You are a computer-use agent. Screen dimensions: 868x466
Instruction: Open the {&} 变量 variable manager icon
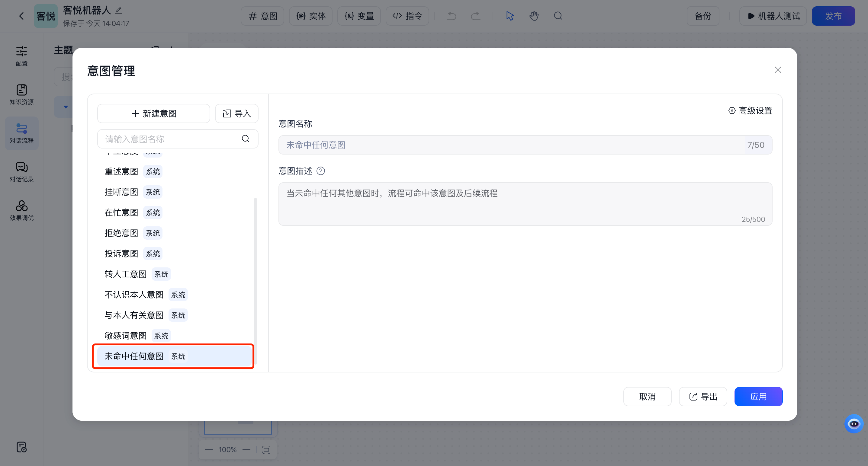tap(358, 16)
